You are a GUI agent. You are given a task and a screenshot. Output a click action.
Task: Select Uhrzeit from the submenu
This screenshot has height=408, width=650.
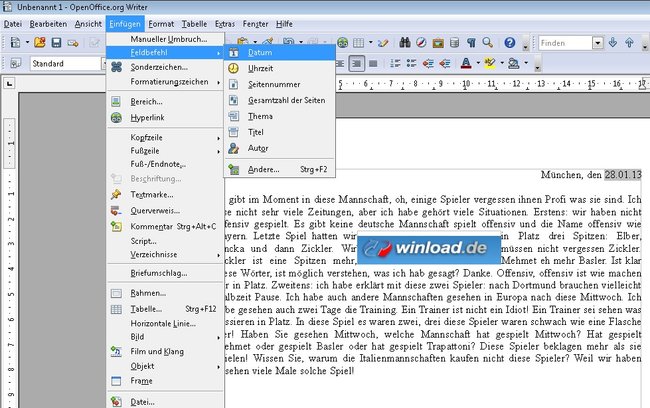pos(280,68)
